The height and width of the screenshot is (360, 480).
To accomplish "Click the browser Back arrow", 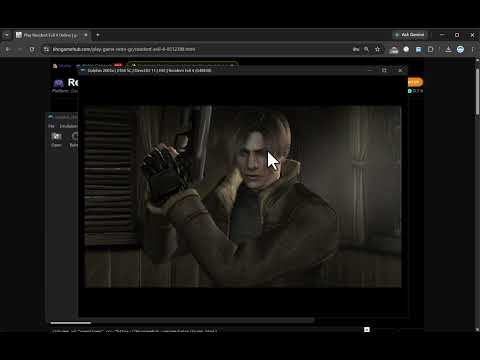I will point(8,49).
